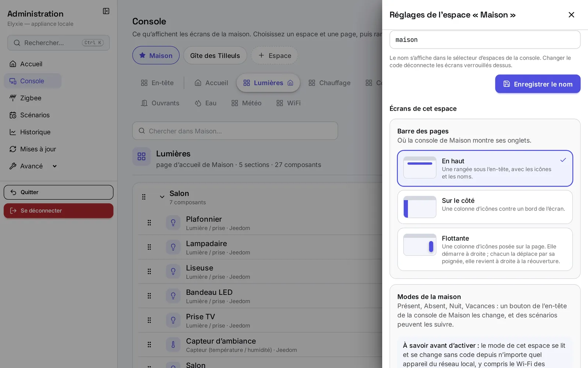Open the WiFi page tab

click(x=288, y=103)
